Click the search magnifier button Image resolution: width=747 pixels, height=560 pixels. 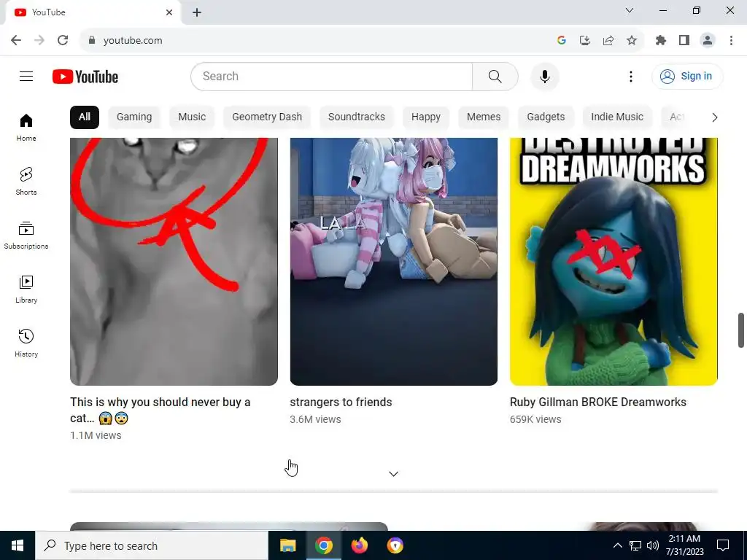pos(495,76)
